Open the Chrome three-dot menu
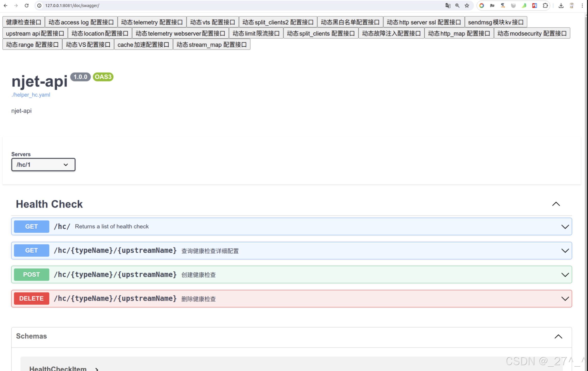 click(582, 5)
